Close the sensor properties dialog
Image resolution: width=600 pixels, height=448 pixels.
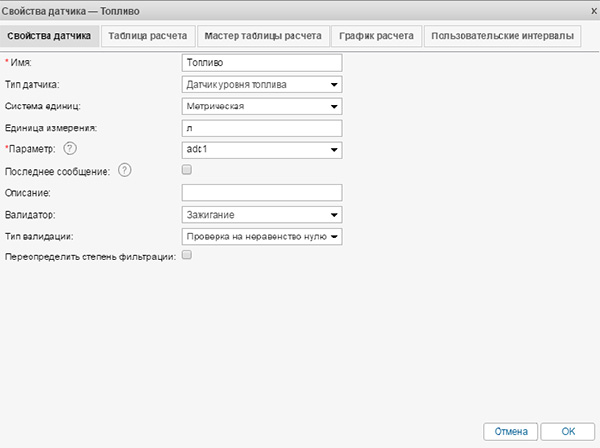coord(589,11)
